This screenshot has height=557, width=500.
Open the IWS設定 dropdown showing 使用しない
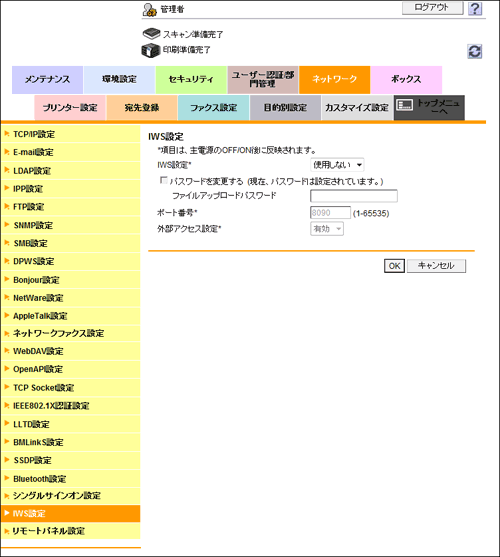(x=337, y=165)
